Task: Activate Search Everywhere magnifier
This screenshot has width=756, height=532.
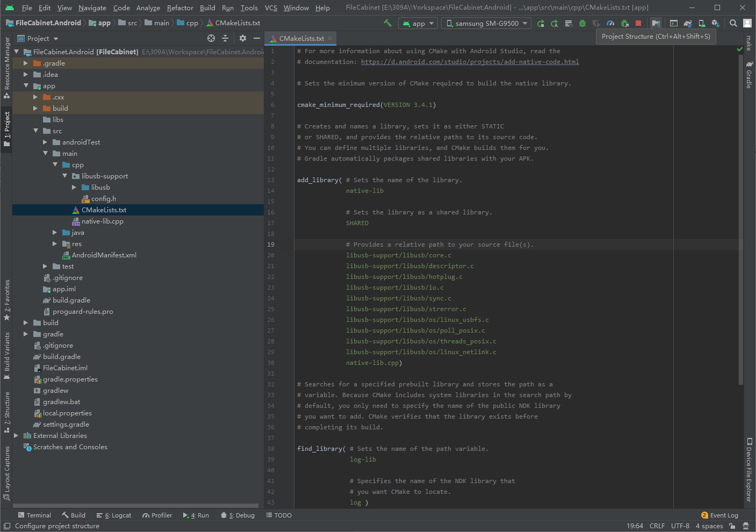Action: 733,23
